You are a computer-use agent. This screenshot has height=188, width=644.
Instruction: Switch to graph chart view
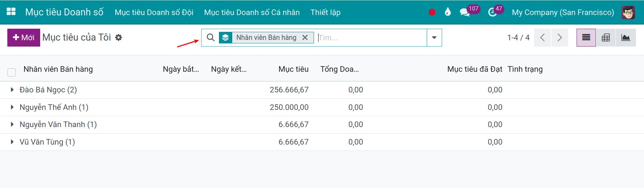tap(625, 37)
